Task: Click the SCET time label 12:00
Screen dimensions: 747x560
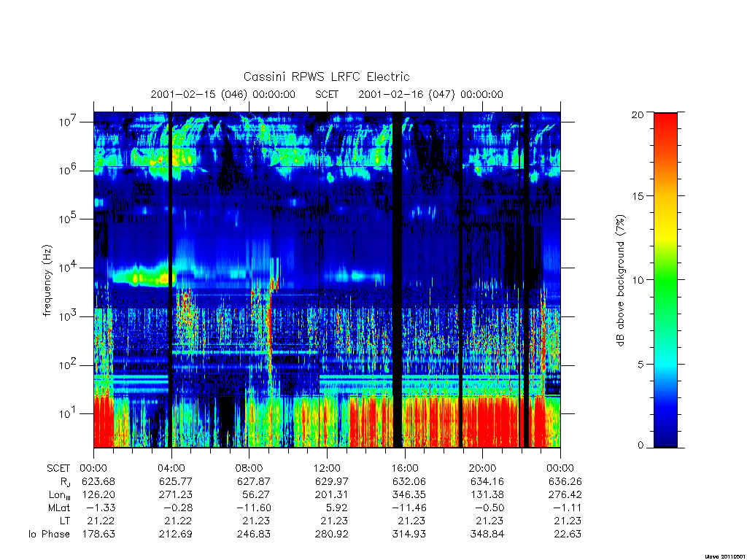Action: click(327, 468)
